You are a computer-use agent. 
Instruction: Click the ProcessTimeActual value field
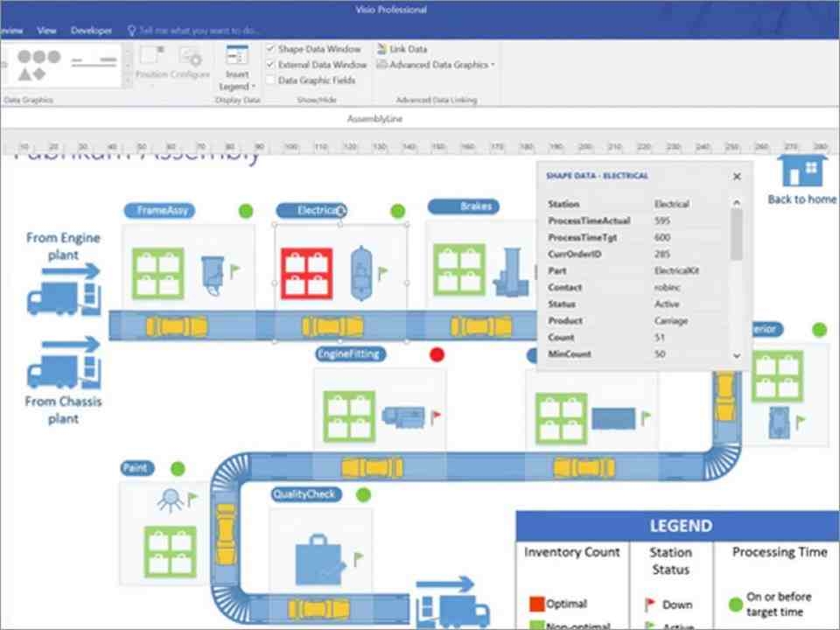click(x=662, y=220)
